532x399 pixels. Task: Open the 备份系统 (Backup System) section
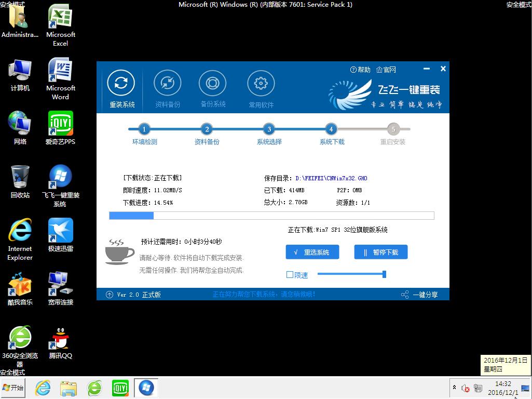click(213, 88)
